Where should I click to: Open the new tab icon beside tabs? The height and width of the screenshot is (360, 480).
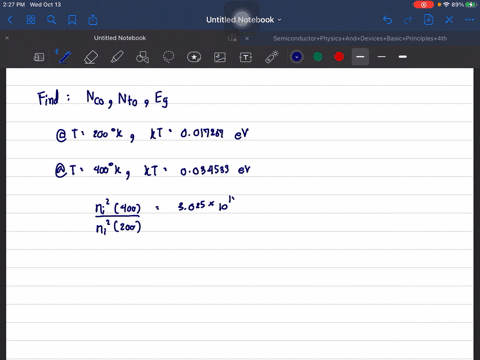(232, 38)
